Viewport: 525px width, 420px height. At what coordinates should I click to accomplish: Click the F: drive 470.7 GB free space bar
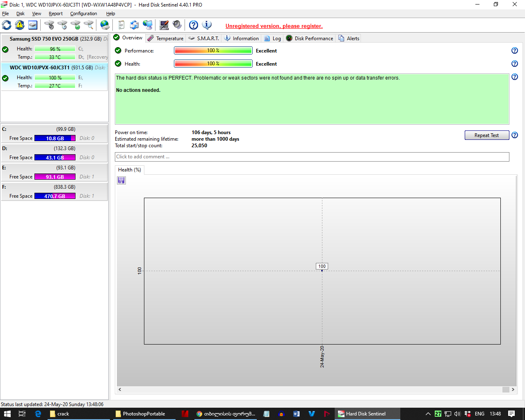tap(55, 196)
